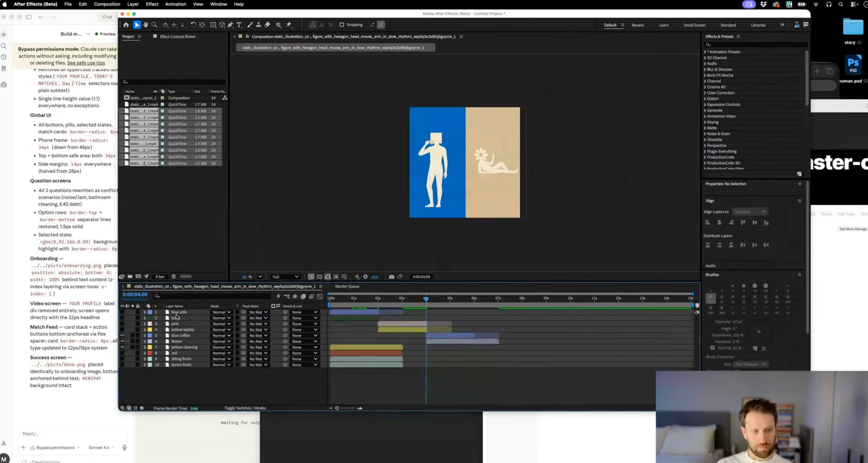The width and height of the screenshot is (868, 463).
Task: Open the Effect Controls flower tab
Action: pyautogui.click(x=178, y=37)
